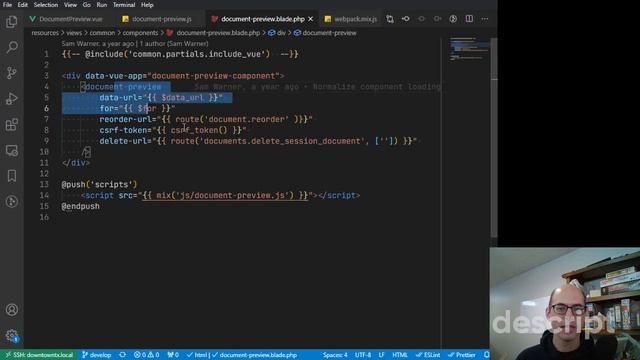Open the GitLens view in activity bar

(12, 202)
